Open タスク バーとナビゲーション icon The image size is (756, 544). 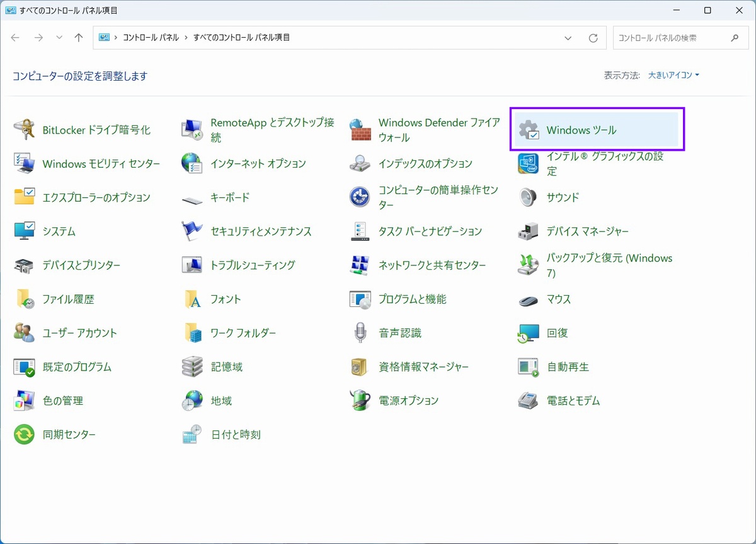pyautogui.click(x=360, y=231)
